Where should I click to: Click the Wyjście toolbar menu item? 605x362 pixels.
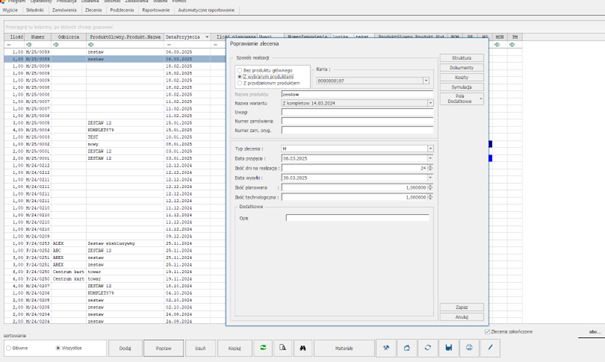10,10
